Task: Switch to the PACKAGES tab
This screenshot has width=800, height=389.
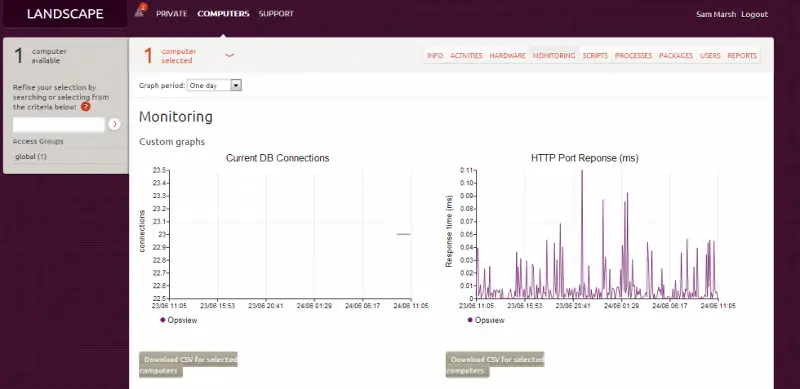Action: [676, 56]
